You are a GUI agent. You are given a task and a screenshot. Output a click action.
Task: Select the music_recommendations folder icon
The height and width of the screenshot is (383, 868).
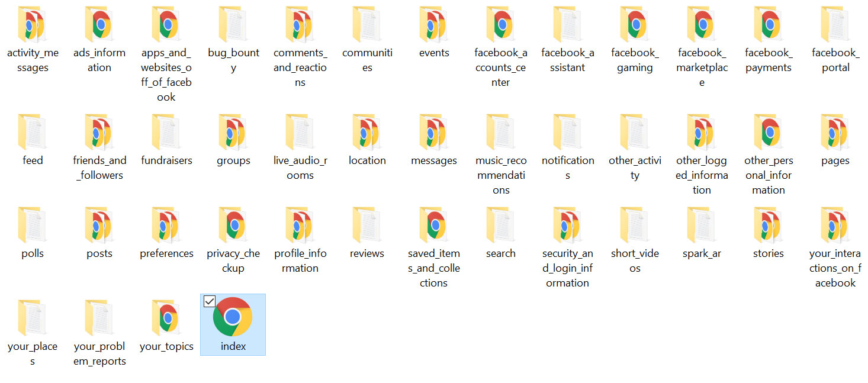(x=501, y=132)
